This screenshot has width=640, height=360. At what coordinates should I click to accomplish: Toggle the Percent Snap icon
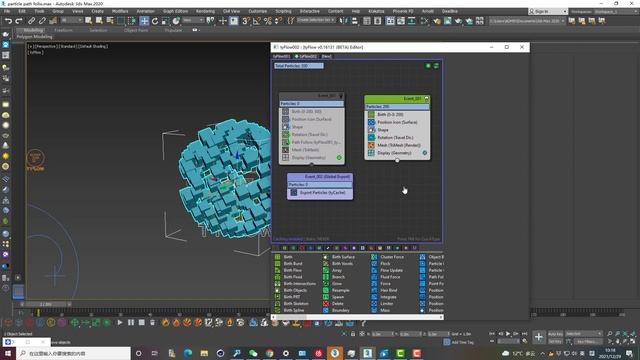tap(267, 21)
